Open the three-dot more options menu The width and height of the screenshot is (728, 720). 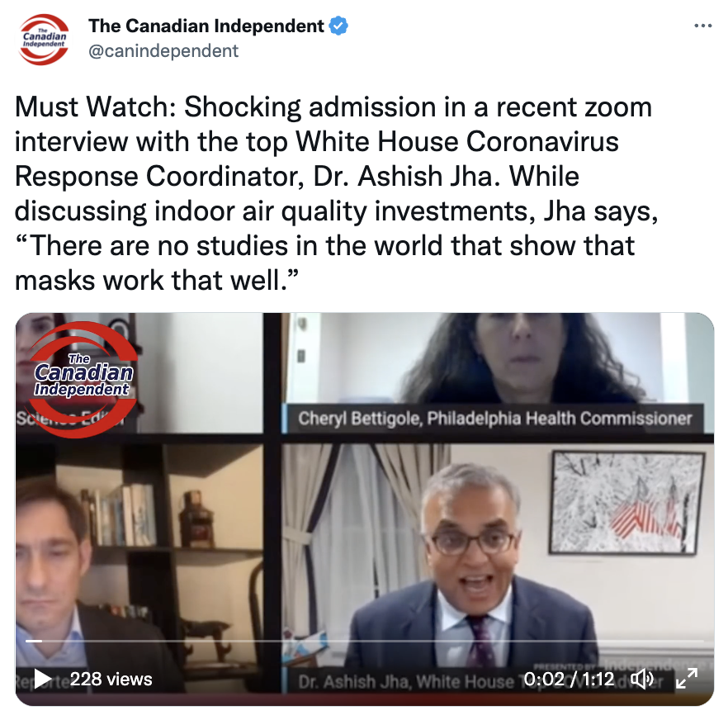click(x=703, y=26)
